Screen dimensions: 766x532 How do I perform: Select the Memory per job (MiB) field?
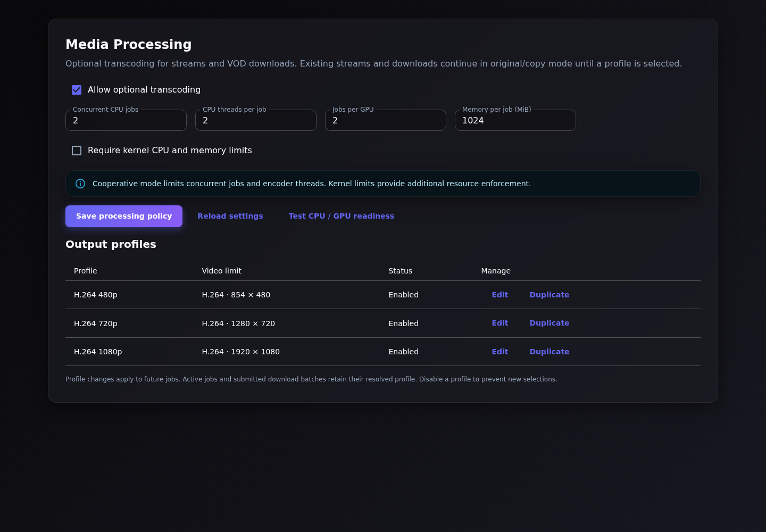[x=515, y=120]
